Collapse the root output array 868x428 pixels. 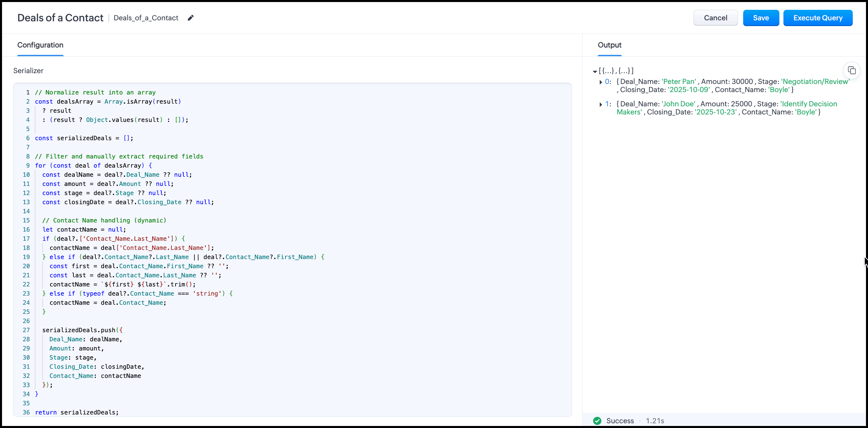pyautogui.click(x=595, y=71)
